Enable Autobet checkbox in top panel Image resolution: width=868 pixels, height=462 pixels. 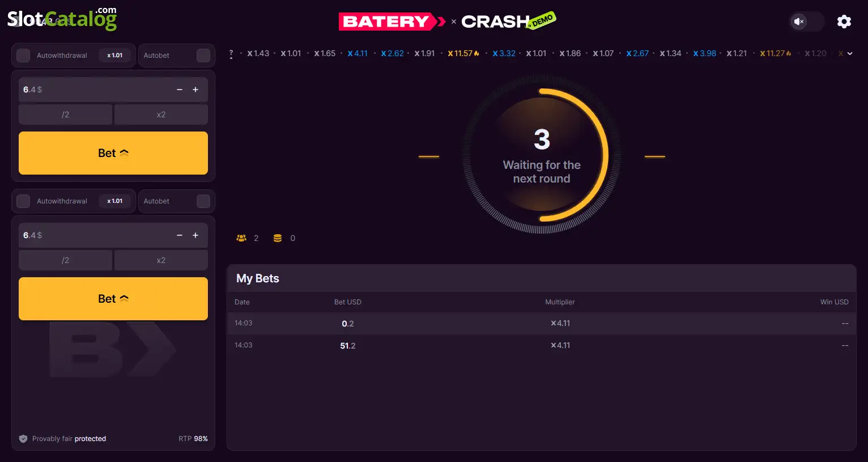pos(203,56)
